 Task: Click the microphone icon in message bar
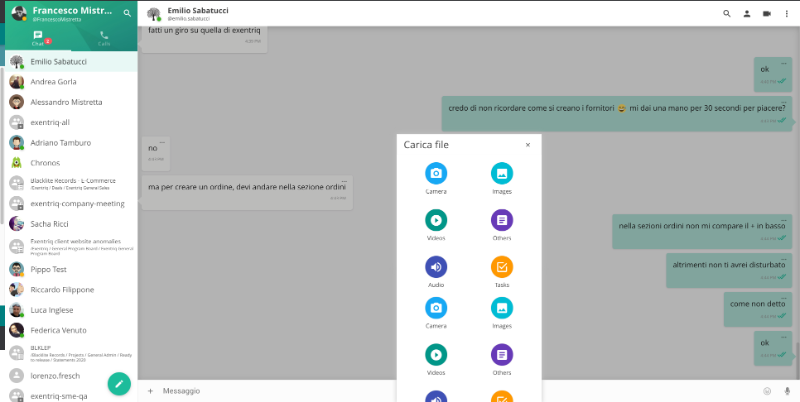click(x=787, y=390)
